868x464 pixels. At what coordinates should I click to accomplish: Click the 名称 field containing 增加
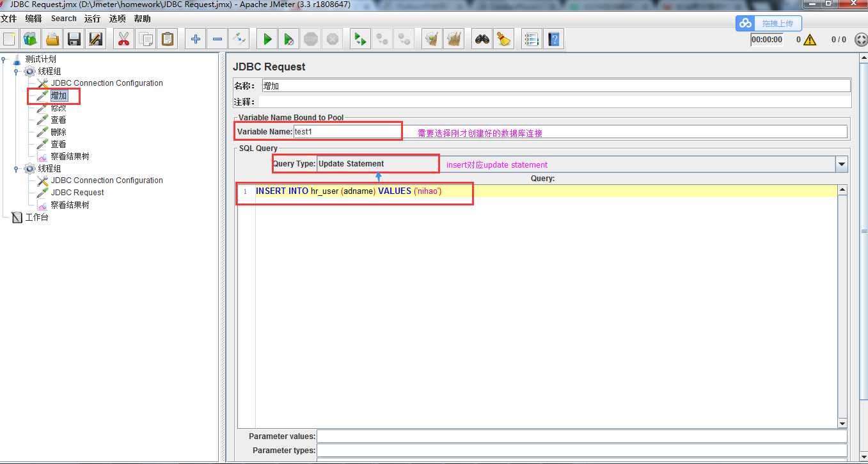tap(556, 86)
